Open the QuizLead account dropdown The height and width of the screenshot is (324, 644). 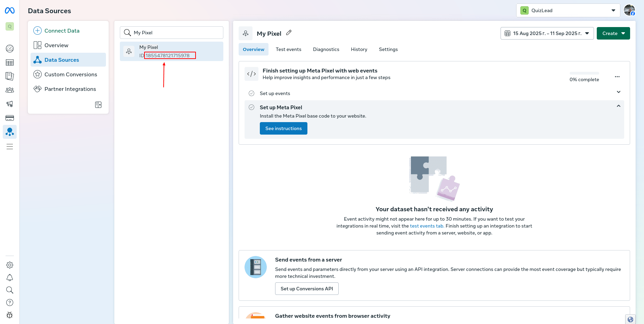(568, 10)
